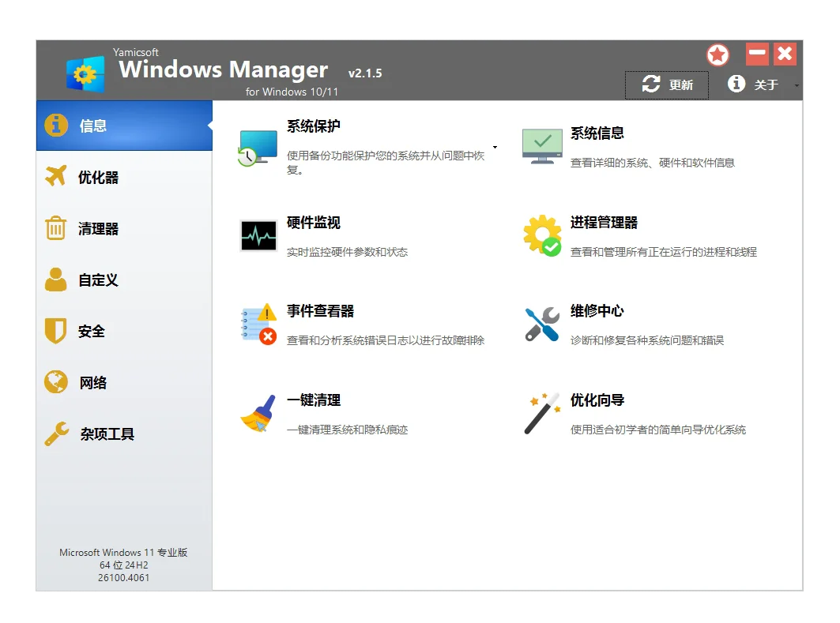Click the red star favorite icon
Screen dimensions: 840x623
click(718, 54)
